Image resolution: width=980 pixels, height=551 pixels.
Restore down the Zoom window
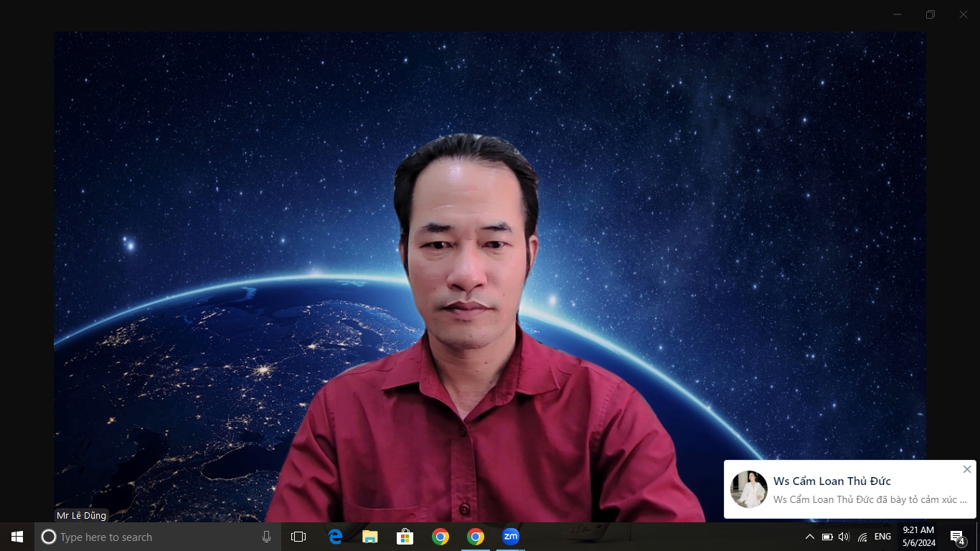930,14
